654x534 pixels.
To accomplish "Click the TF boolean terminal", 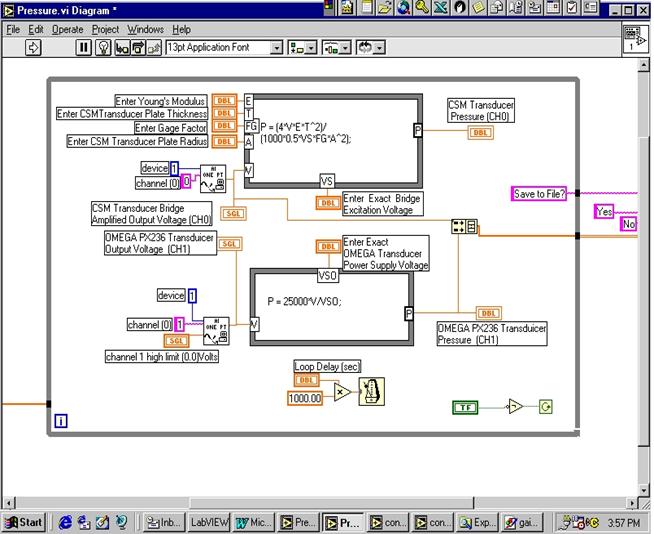I will tap(465, 407).
